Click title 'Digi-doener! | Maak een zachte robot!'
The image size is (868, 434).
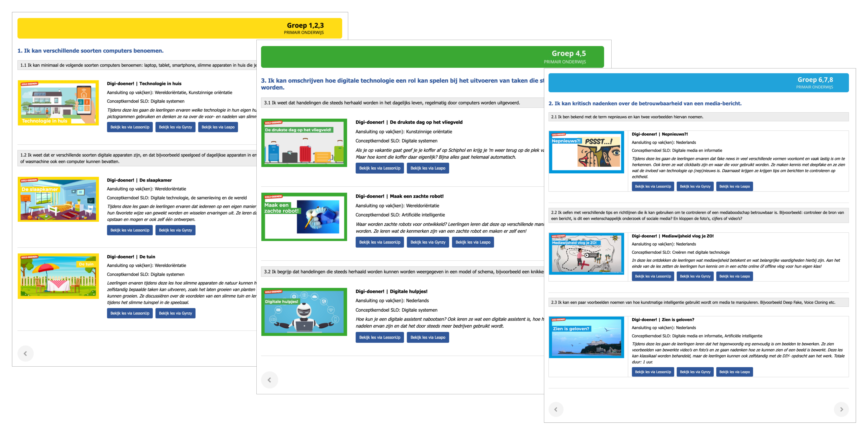coord(400,196)
